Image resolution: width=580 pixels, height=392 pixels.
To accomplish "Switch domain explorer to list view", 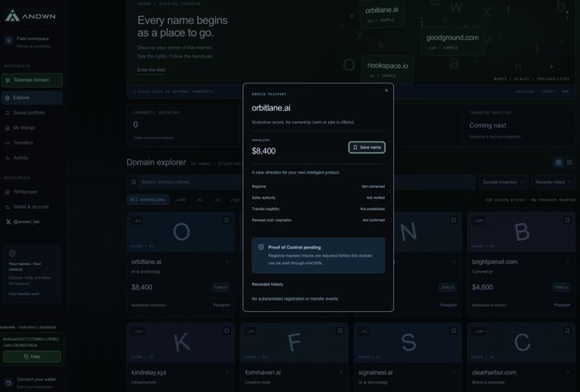I will tap(570, 162).
